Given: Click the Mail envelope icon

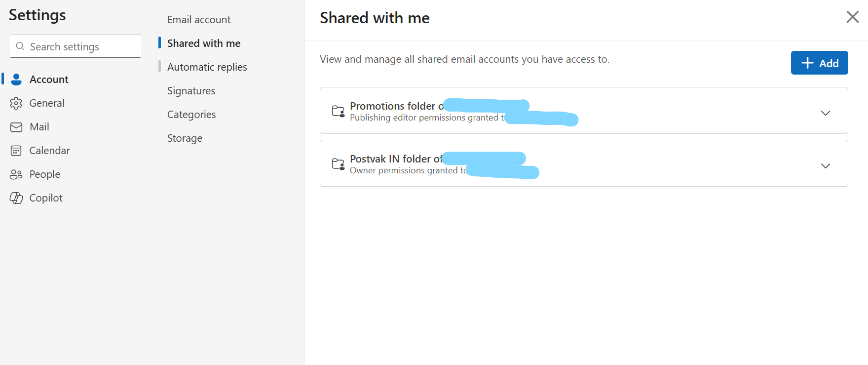Looking at the screenshot, I should [x=16, y=127].
